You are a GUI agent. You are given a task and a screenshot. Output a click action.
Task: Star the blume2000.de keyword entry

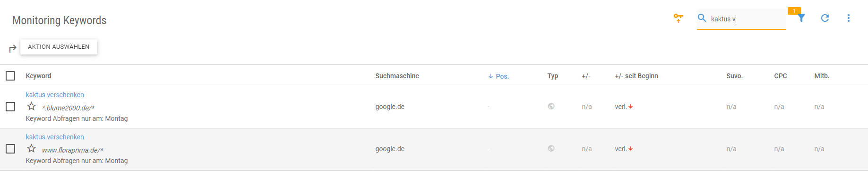coord(32,106)
